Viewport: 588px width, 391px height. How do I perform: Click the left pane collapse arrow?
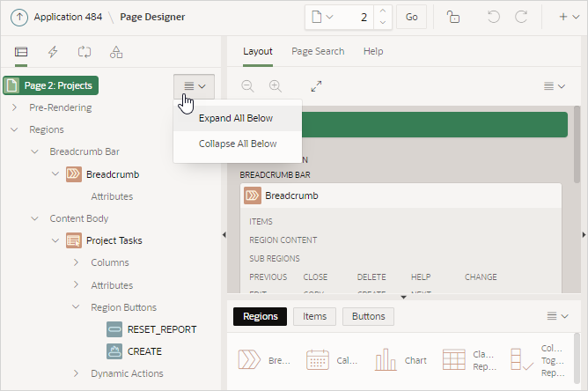[224, 235]
